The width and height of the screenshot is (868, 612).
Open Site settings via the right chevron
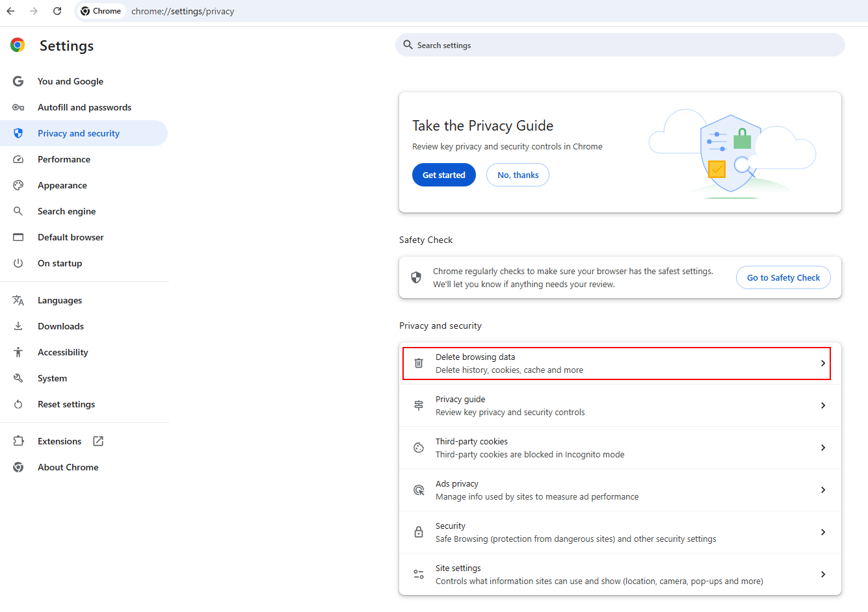[823, 574]
